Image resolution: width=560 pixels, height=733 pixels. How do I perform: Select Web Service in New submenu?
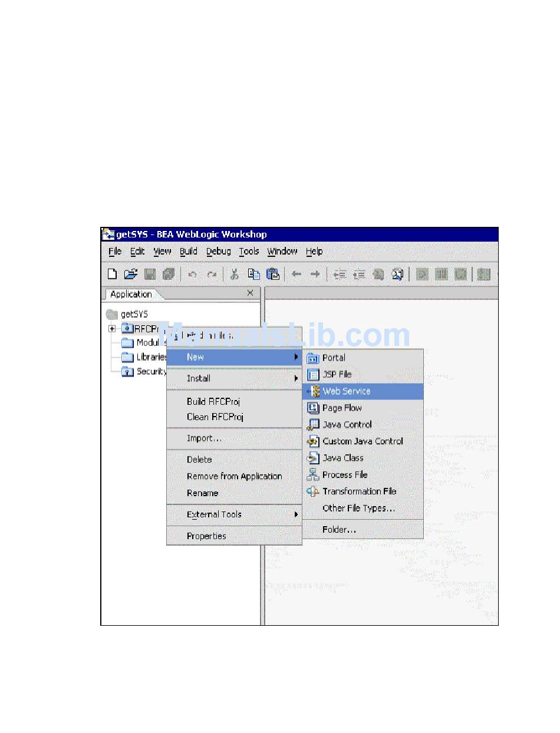click(x=363, y=391)
